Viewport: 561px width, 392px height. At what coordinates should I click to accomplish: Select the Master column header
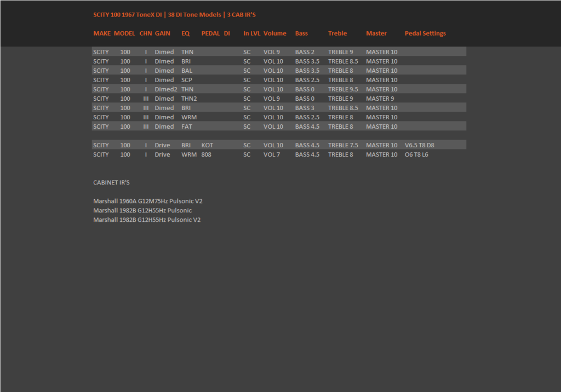pos(376,33)
